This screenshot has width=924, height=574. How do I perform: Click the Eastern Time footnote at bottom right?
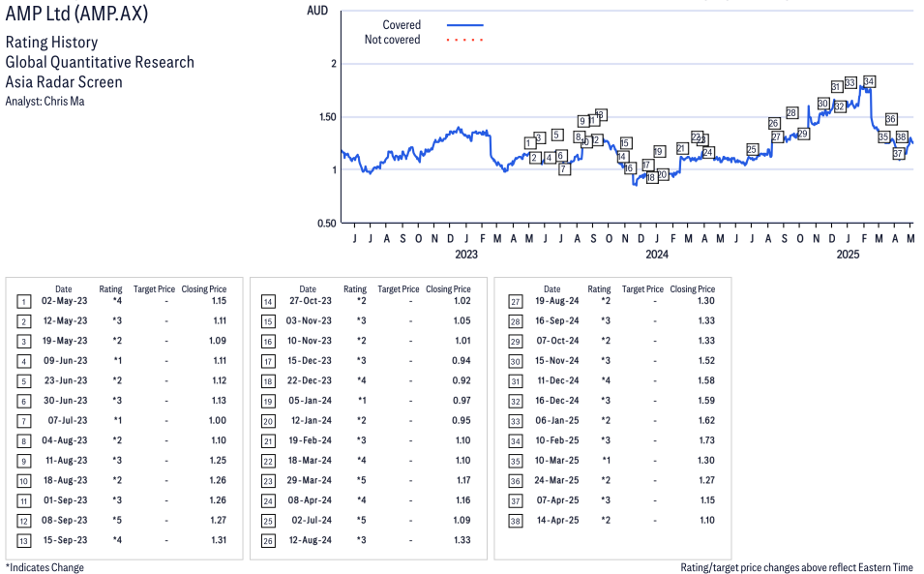pyautogui.click(x=796, y=567)
